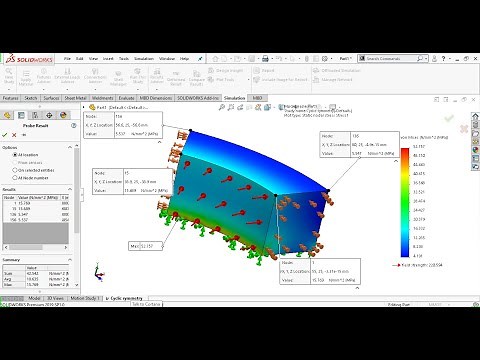Click the Apply Material button

tap(26, 78)
